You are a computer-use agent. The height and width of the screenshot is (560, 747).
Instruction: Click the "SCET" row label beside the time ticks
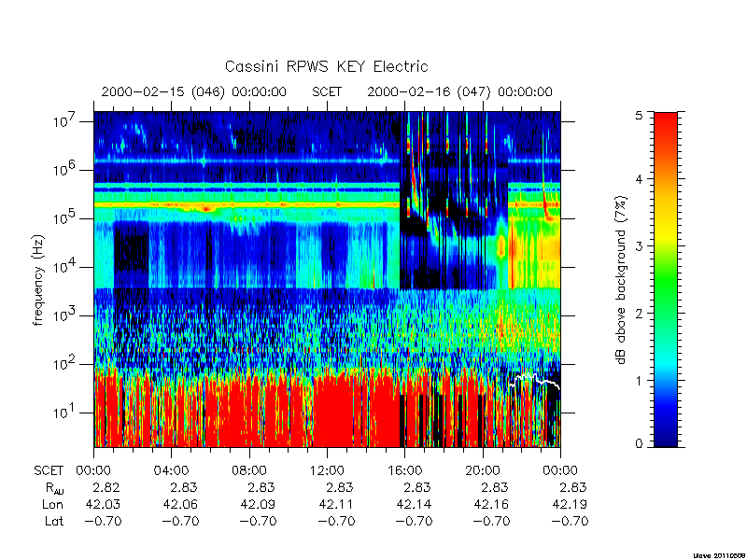click(x=49, y=471)
